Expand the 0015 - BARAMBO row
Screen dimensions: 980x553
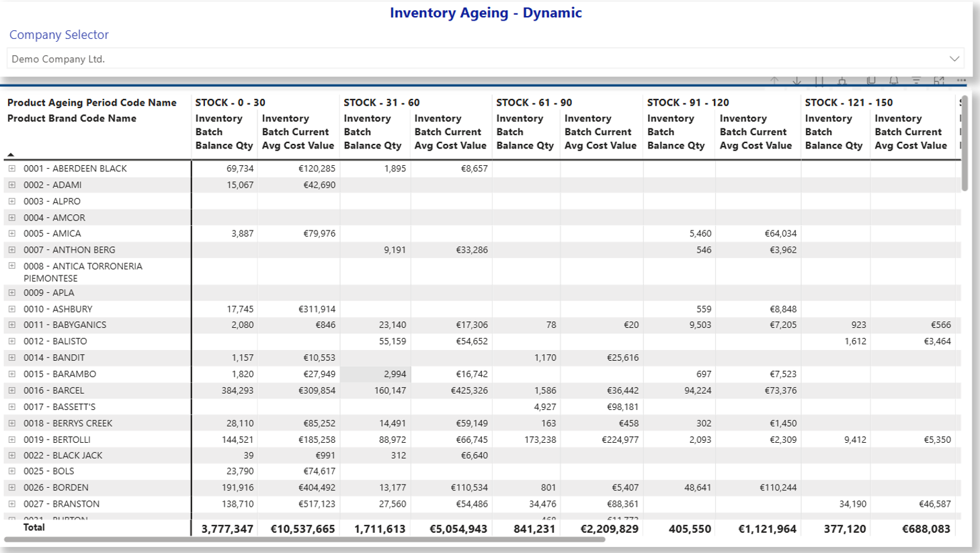tap(12, 374)
